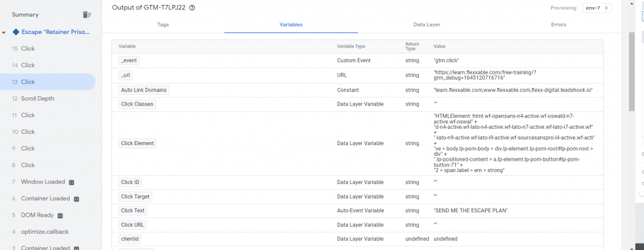Click the "SEND ME THE ESCAPE PLAN" value
Image resolution: width=644 pixels, height=250 pixels.
[x=470, y=210]
